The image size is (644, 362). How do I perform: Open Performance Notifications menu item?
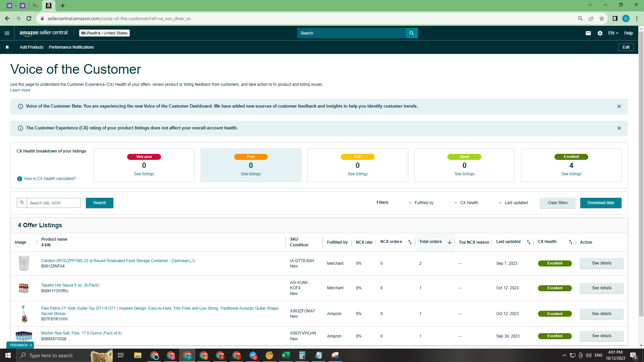pyautogui.click(x=71, y=47)
